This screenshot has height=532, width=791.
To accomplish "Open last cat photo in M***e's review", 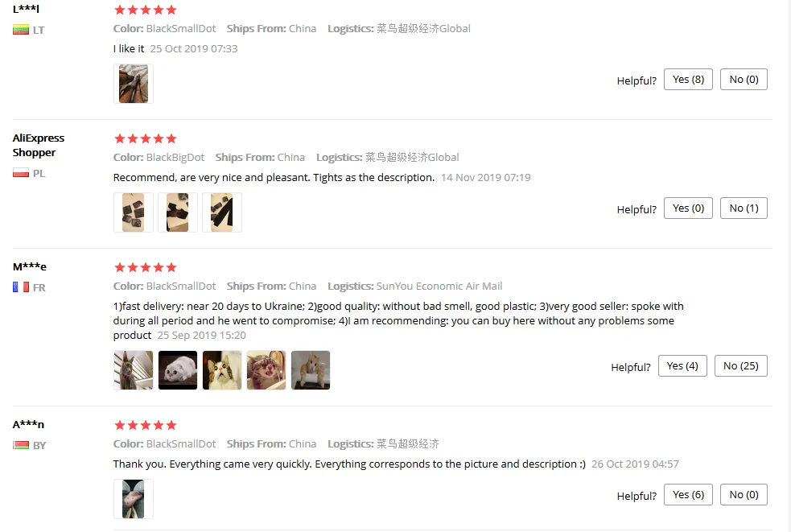I will tap(311, 370).
